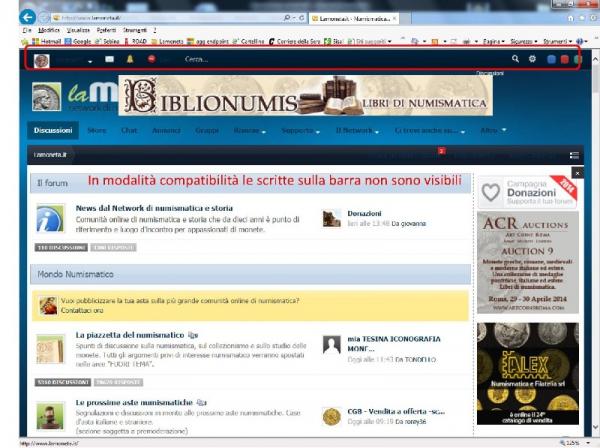Select the Chat navigation tab
Viewport: 600px width, 448px height.
click(x=129, y=130)
